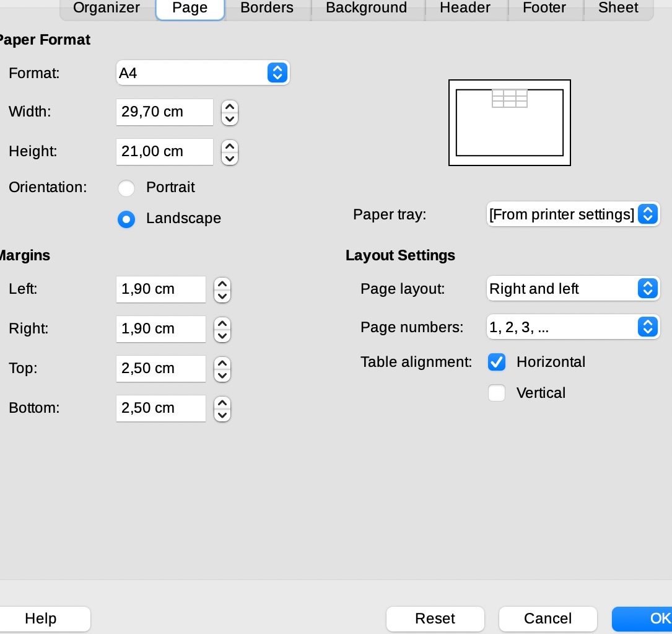Switch to the Borders tab
Image resolution: width=672 pixels, height=634 pixels.
[x=267, y=8]
